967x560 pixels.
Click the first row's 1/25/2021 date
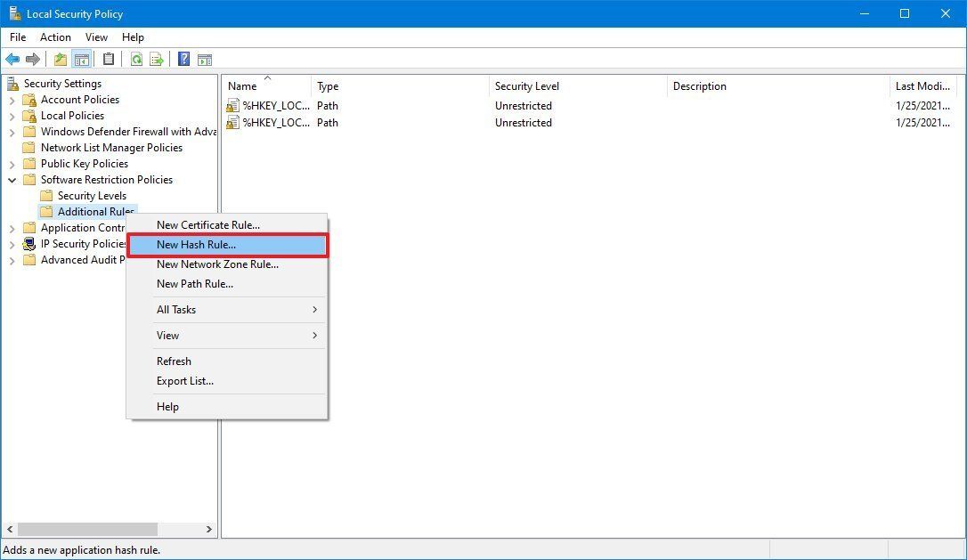922,106
